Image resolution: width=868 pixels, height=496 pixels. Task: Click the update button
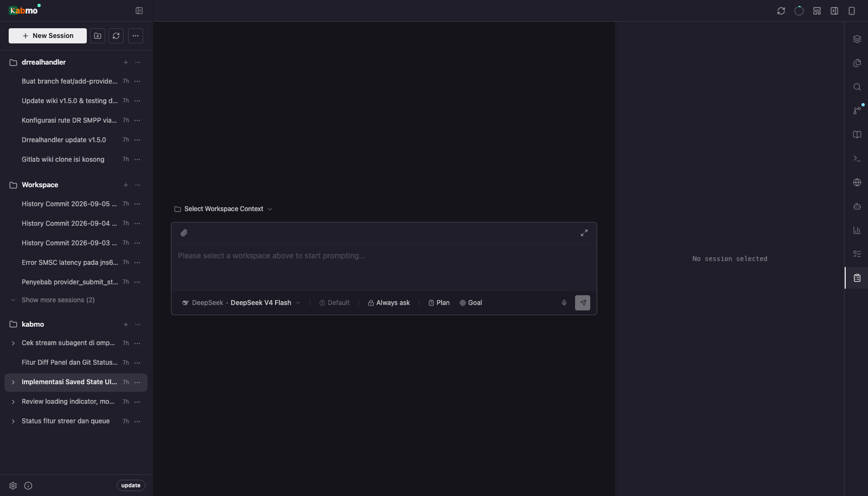click(131, 486)
